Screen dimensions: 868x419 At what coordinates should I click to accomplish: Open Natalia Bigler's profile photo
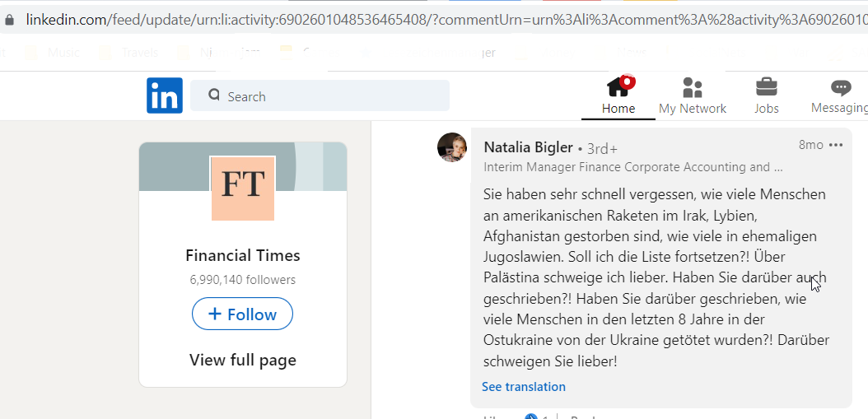click(452, 147)
